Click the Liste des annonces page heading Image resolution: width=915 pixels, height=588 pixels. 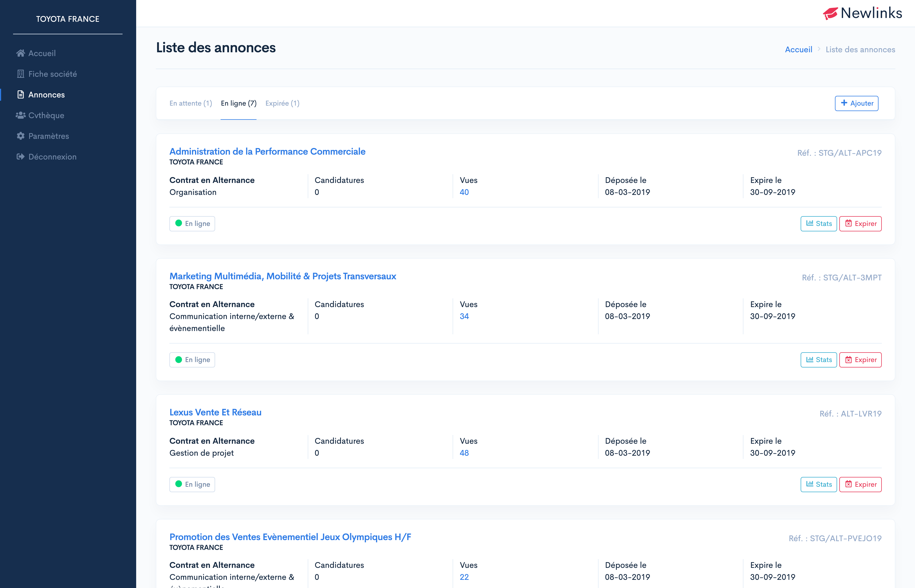coord(216,47)
